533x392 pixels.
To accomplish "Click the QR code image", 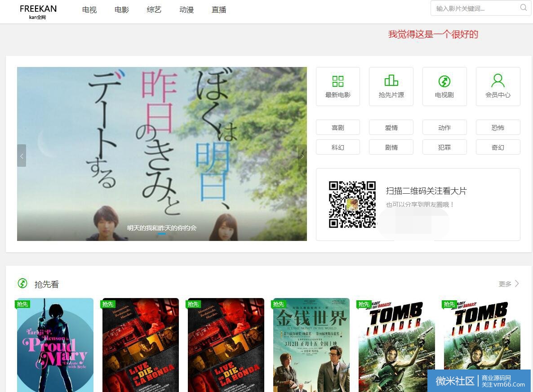I will click(x=352, y=205).
